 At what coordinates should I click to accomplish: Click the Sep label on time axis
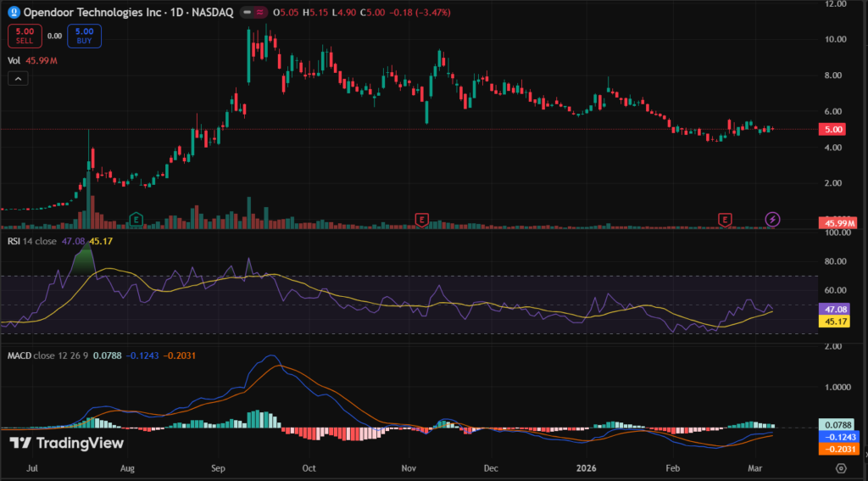(x=218, y=467)
